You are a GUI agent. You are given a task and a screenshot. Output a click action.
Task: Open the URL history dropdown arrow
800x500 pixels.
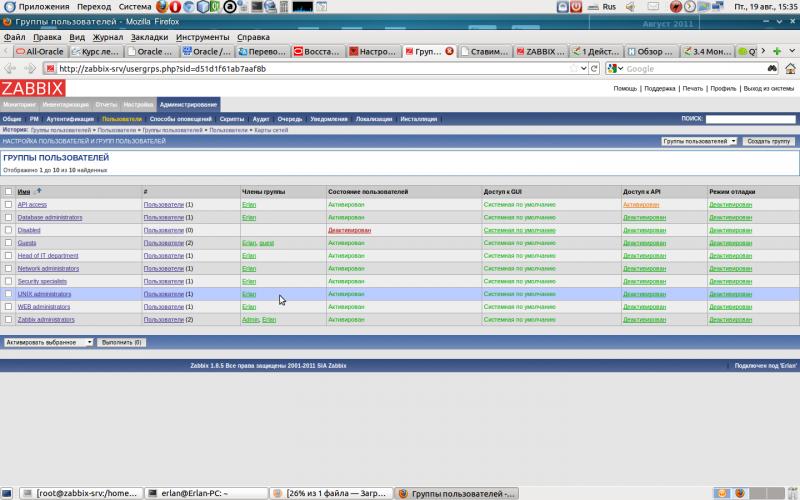(x=584, y=68)
